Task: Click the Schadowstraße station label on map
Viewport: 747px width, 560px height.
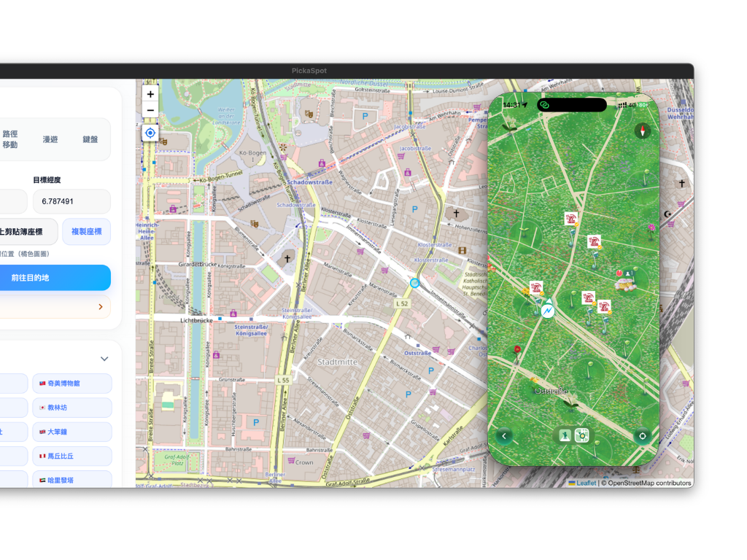Action: tap(309, 182)
